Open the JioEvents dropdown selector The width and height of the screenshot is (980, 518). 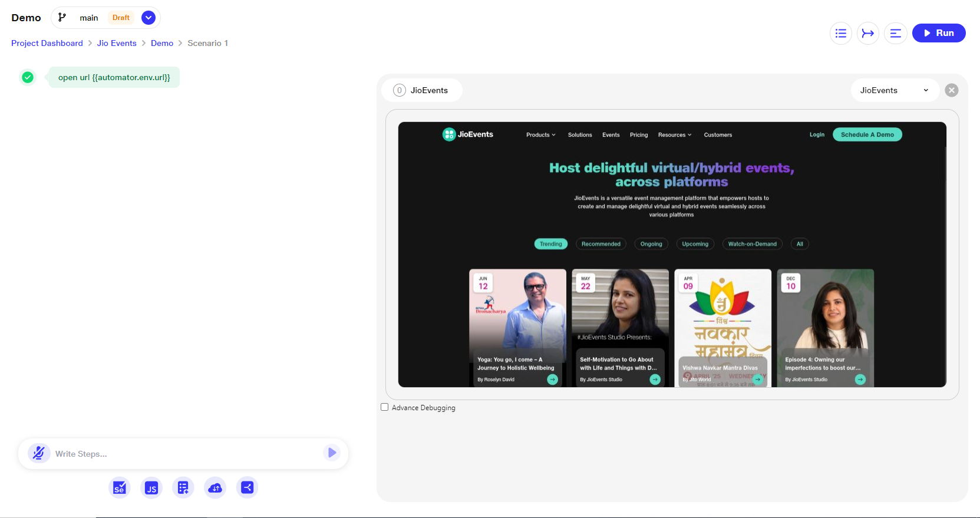[x=894, y=90]
